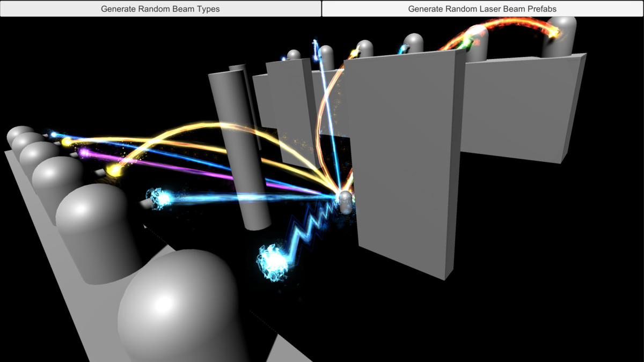Image resolution: width=644 pixels, height=362 pixels.
Task: Select the small capsule where the beams converge
Action: (345, 202)
